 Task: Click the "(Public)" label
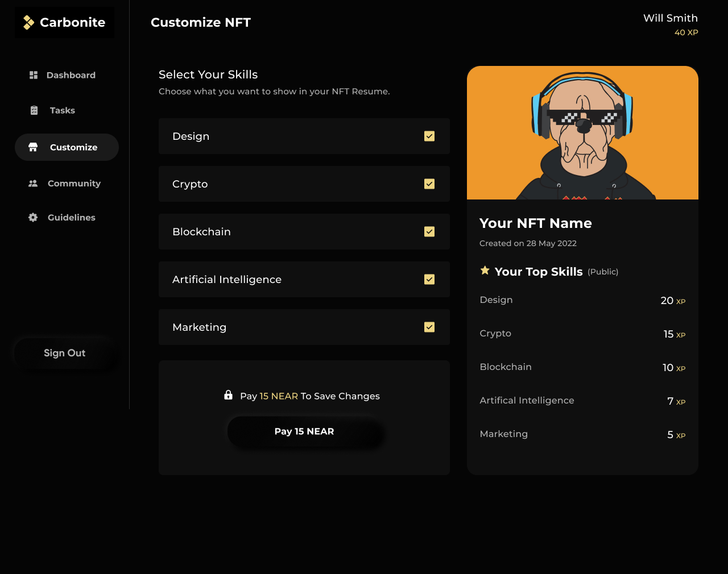(603, 272)
